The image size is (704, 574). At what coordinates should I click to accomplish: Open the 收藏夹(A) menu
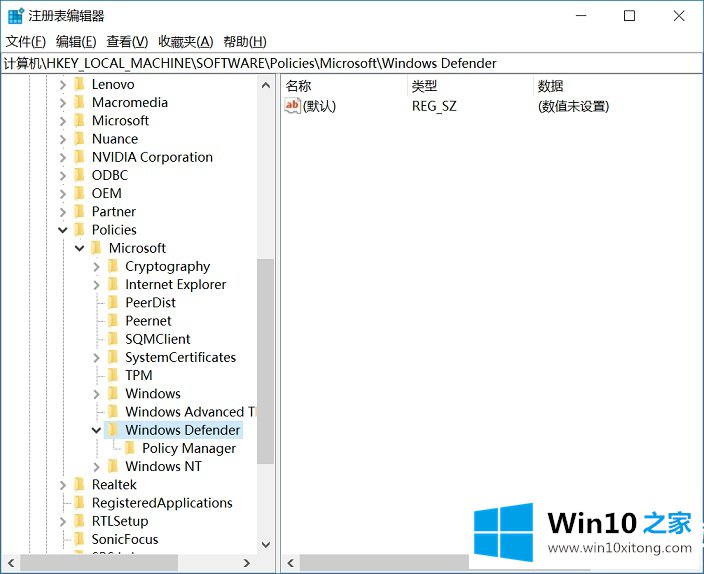point(185,42)
